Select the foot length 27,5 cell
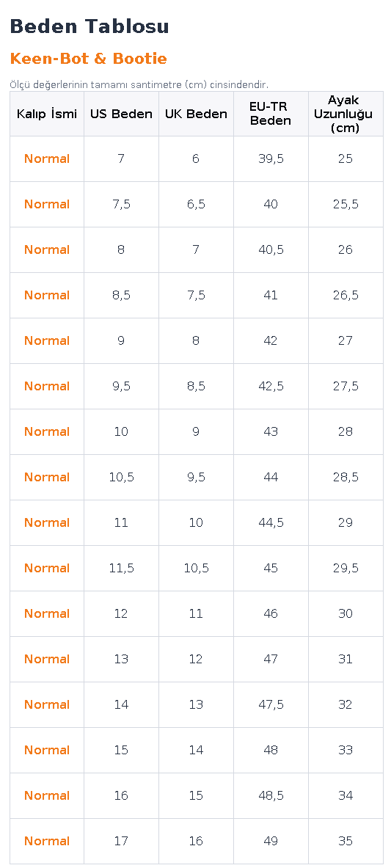 point(346,387)
